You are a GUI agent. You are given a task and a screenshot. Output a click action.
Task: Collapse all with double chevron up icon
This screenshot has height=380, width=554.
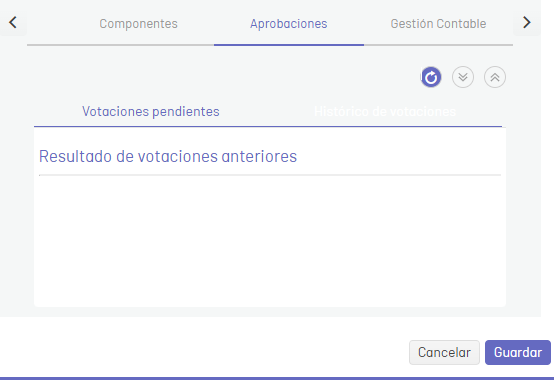pyautogui.click(x=495, y=77)
